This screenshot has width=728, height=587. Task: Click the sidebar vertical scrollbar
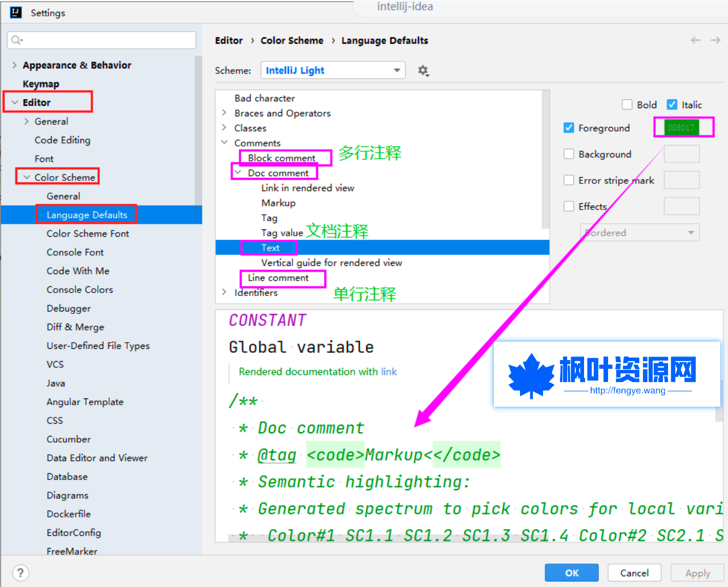click(x=198, y=131)
